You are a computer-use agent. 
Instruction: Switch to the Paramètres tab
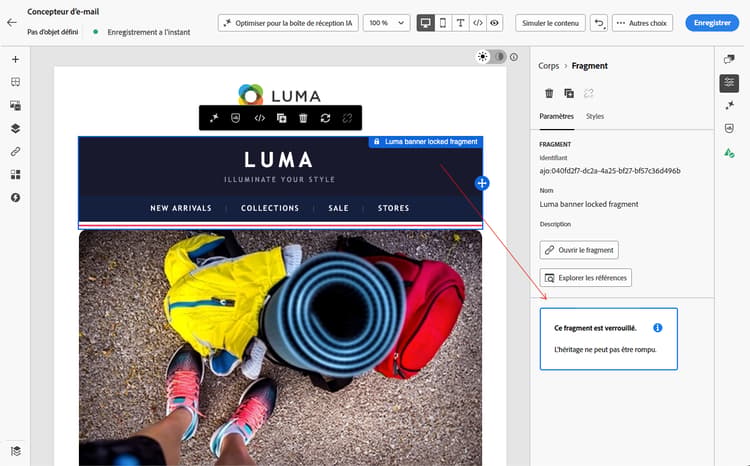pyautogui.click(x=556, y=116)
